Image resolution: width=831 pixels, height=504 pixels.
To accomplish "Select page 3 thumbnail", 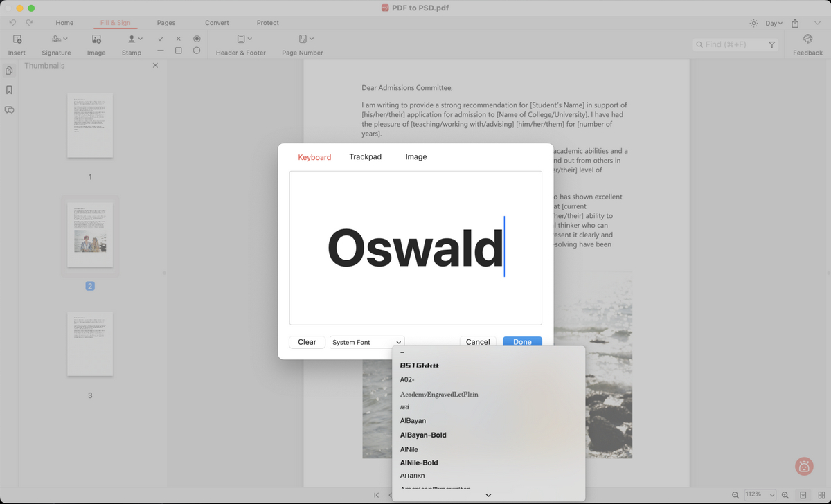I will (x=90, y=343).
